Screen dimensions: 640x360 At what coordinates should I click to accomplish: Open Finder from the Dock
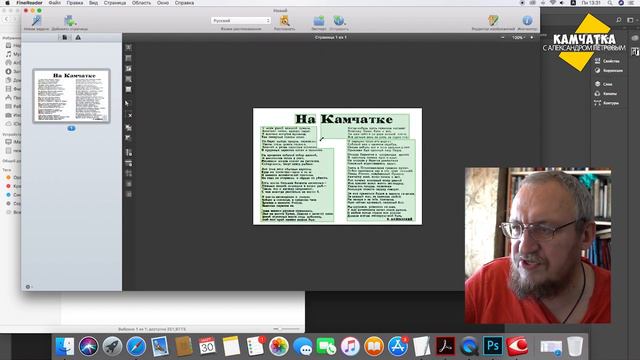[64, 347]
